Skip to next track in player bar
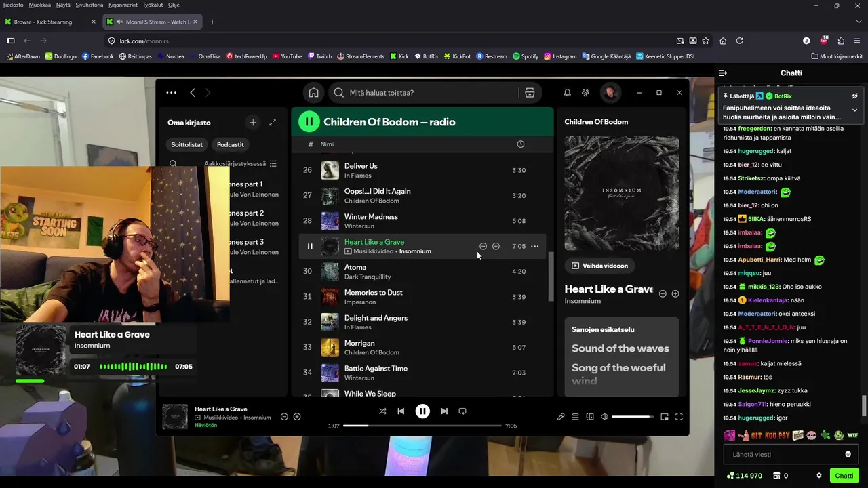 coord(444,411)
